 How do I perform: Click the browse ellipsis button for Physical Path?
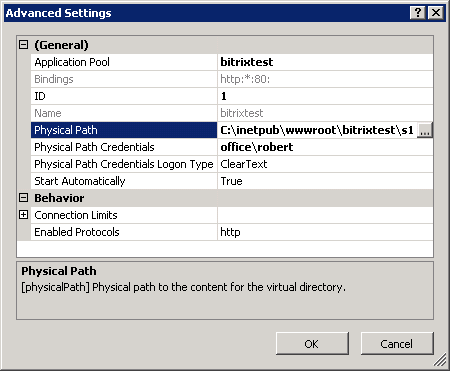click(x=425, y=130)
